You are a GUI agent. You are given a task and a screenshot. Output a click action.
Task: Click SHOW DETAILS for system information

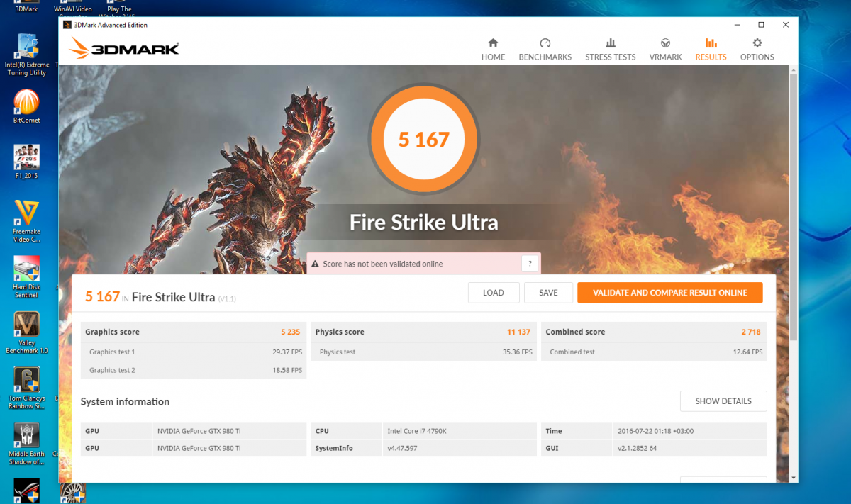(x=723, y=401)
